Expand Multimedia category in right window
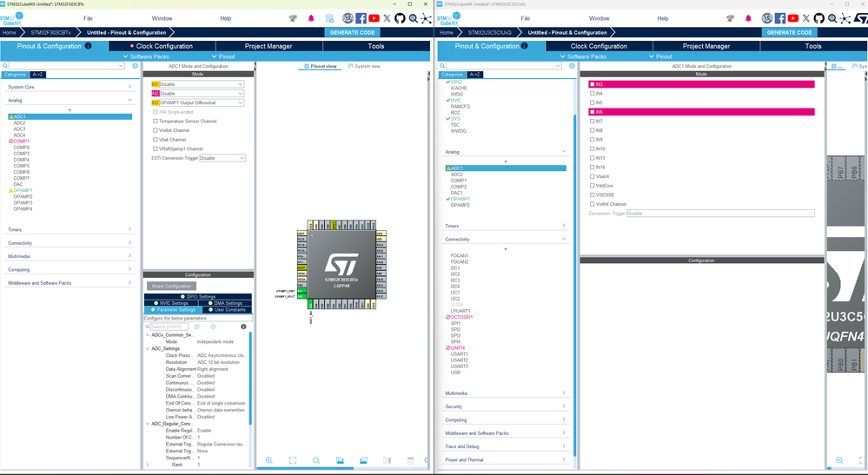This screenshot has width=868, height=475. coord(506,393)
